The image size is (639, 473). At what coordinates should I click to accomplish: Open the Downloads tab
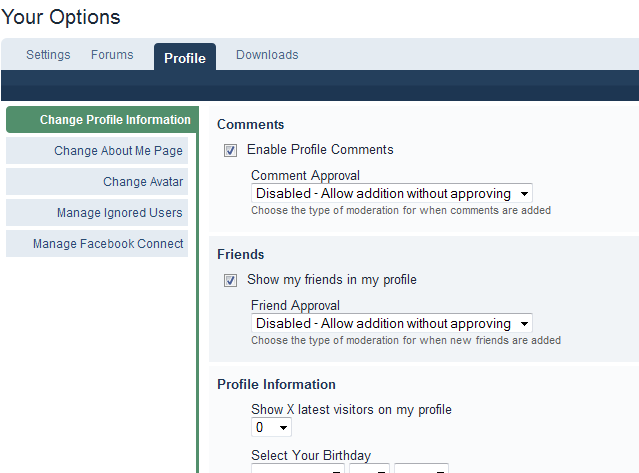point(267,55)
